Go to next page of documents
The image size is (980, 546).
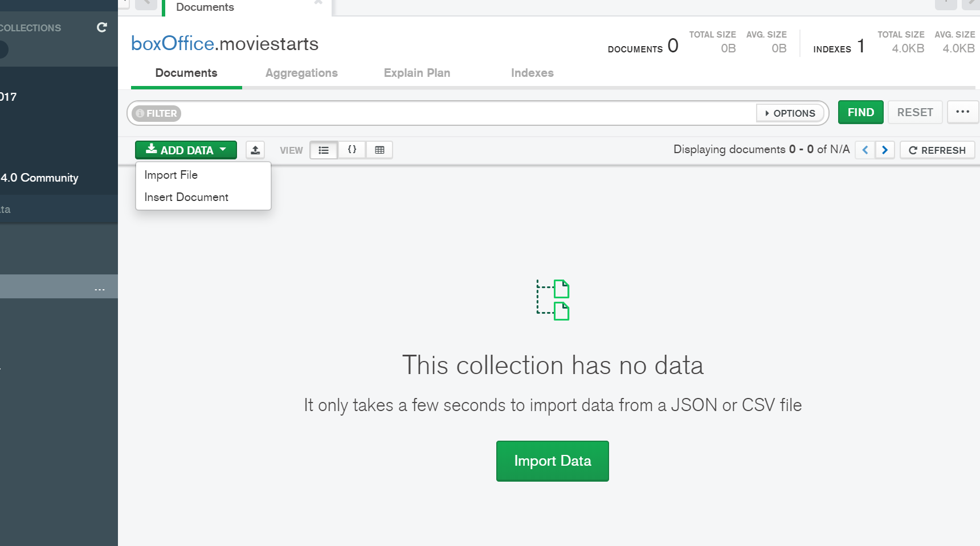[884, 150]
